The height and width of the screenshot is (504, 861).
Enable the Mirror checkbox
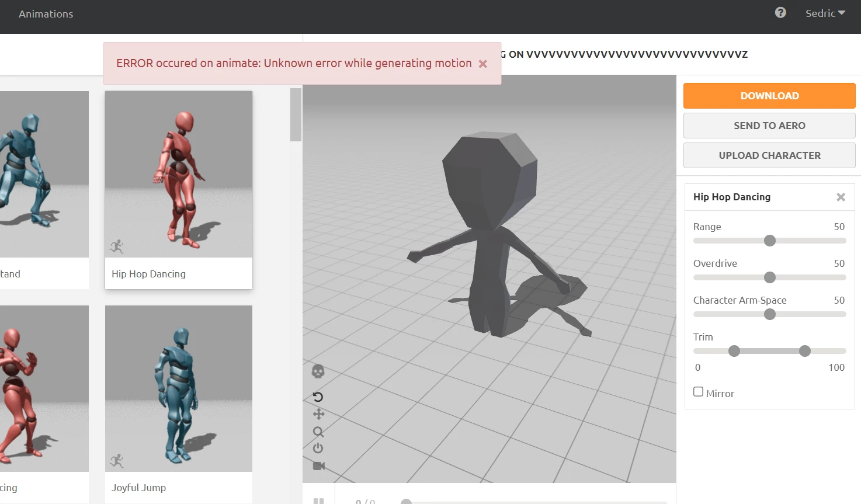[698, 392]
